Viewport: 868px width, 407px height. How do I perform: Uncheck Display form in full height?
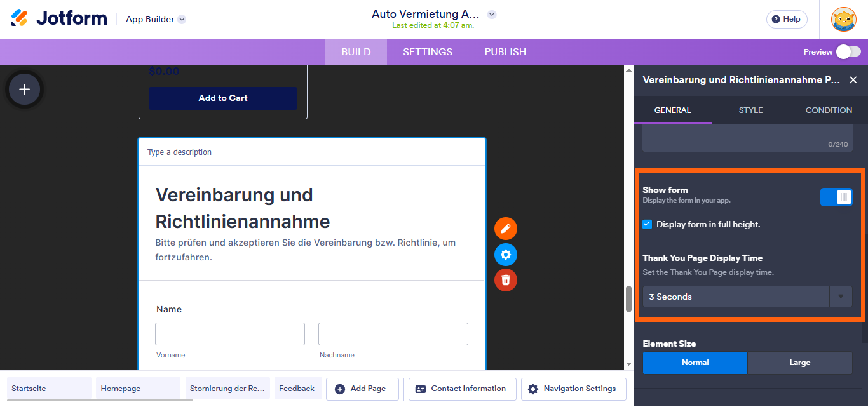(x=647, y=224)
